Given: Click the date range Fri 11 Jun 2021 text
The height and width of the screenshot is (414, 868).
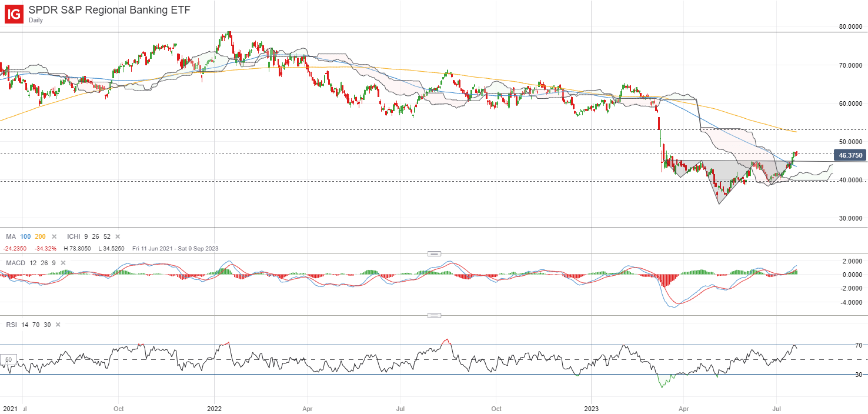Looking at the screenshot, I should 154,248.
